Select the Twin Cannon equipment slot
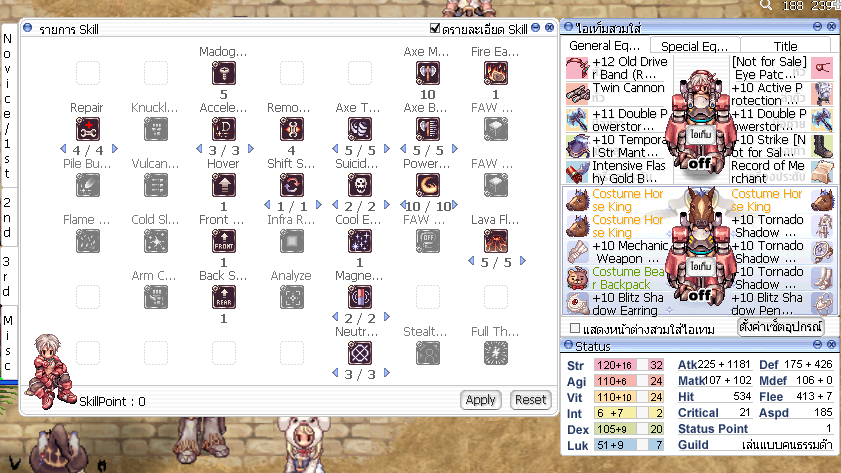The image size is (841, 473). (617, 94)
